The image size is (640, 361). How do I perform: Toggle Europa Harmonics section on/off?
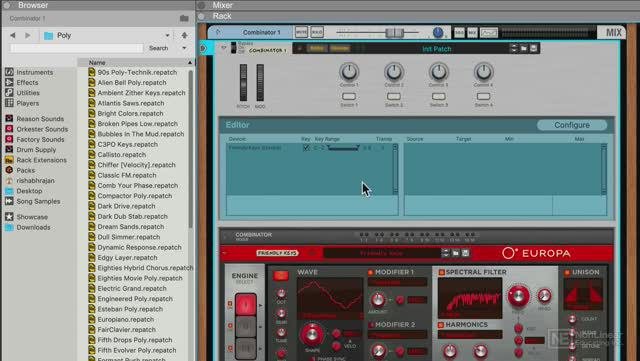pyautogui.click(x=441, y=325)
